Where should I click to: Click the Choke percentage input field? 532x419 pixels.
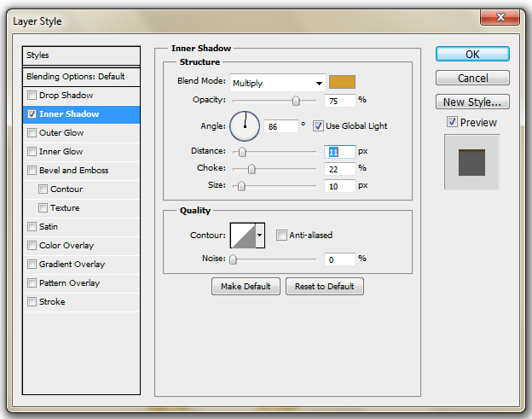pos(339,168)
